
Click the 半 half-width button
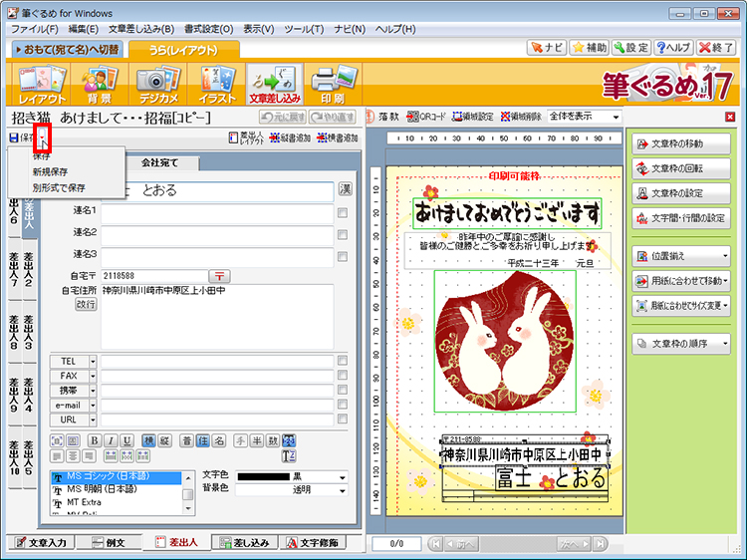click(257, 440)
